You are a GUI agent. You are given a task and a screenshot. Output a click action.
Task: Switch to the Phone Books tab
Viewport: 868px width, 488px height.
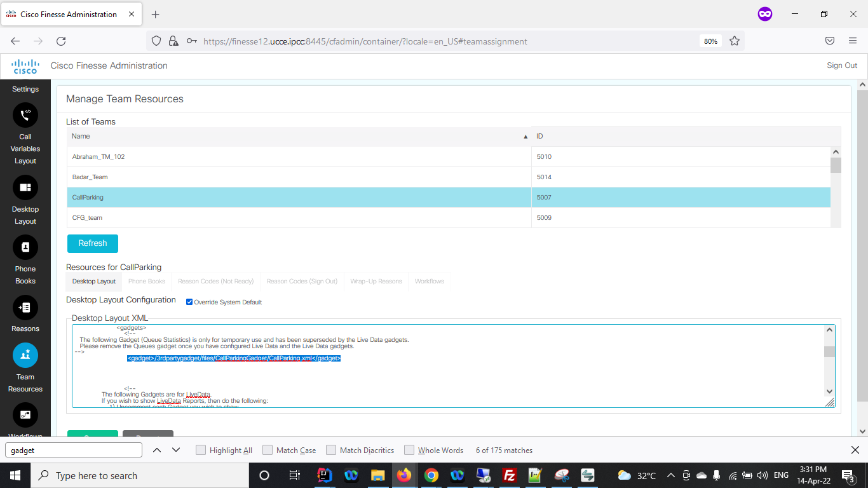(x=146, y=281)
